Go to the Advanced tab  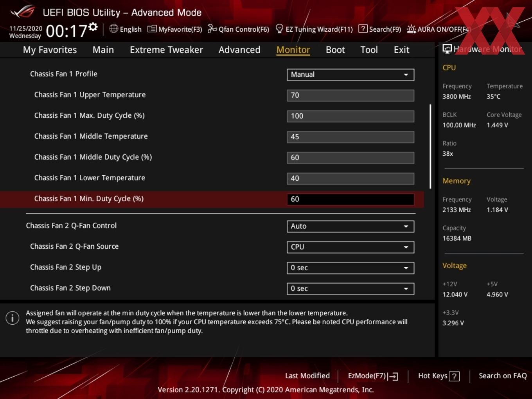239,50
